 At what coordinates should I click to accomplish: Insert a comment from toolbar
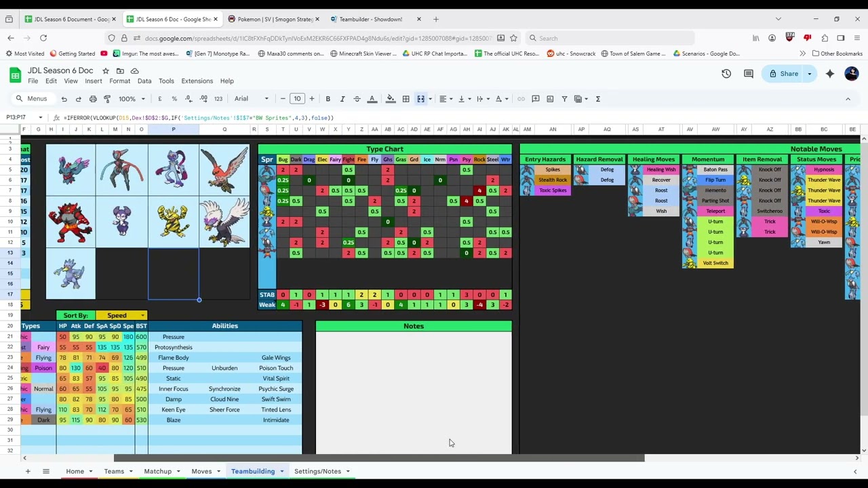click(536, 99)
